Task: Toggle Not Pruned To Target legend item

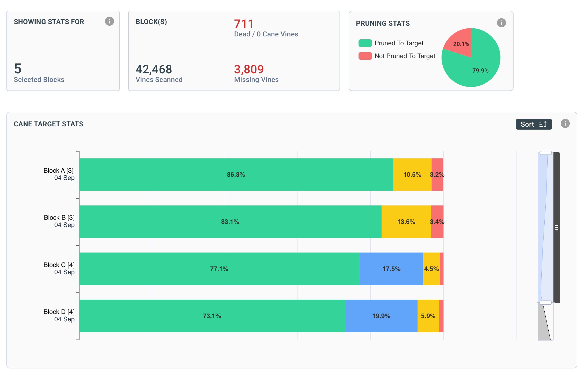Action: [405, 56]
